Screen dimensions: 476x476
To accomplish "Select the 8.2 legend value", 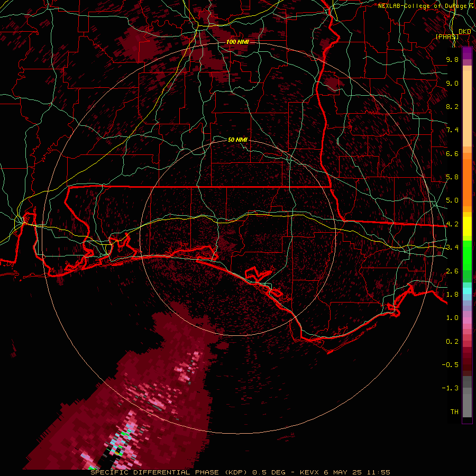I will click(452, 106).
